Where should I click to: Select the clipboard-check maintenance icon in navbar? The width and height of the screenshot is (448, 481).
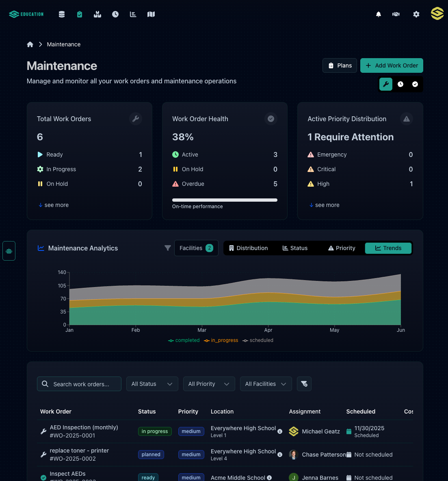coord(79,14)
